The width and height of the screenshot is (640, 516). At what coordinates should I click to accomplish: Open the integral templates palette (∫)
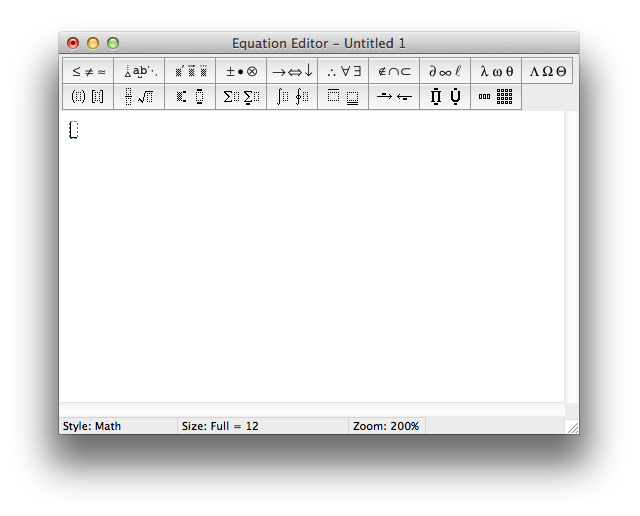(x=292, y=97)
